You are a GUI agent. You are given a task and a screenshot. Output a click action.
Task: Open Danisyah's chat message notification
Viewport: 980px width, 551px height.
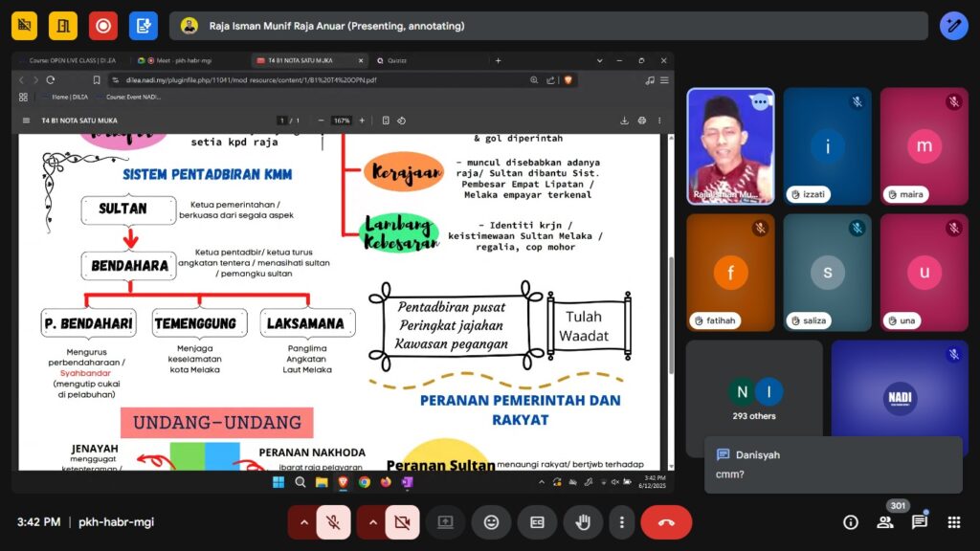[x=834, y=465]
